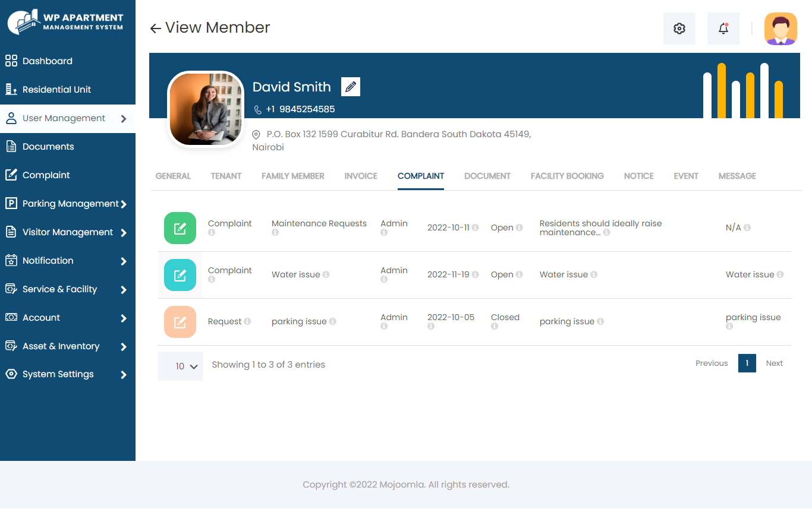Open Residential Unit in sidebar
Screen dimensions: 812x509
[x=56, y=90]
